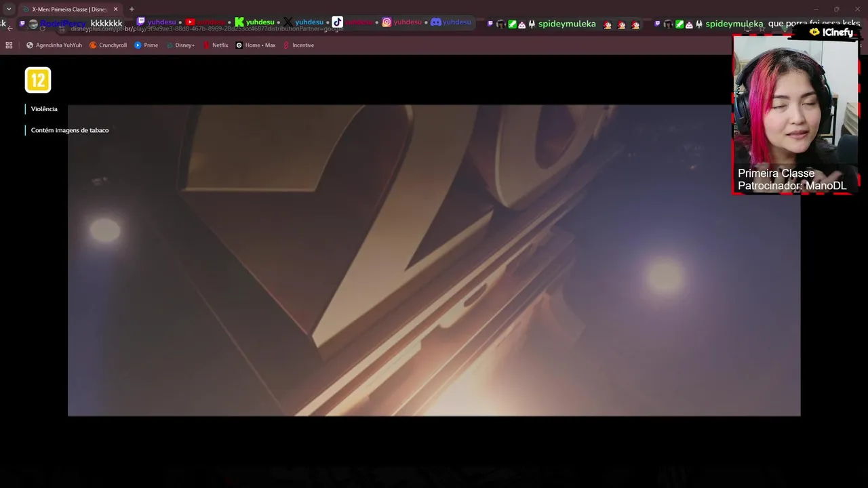Close the X-Men: Primeira Classe tab
Image resolution: width=868 pixels, height=488 pixels.
coord(115,9)
